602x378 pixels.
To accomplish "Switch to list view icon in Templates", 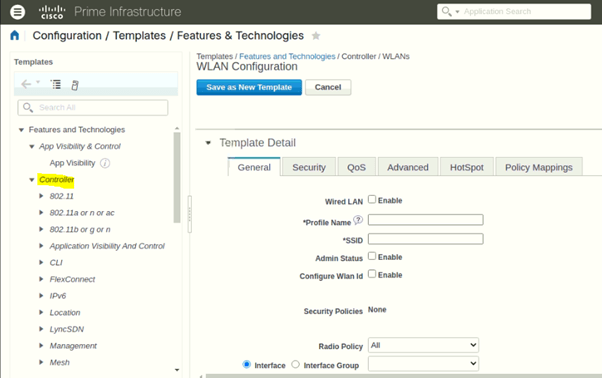I will (56, 84).
